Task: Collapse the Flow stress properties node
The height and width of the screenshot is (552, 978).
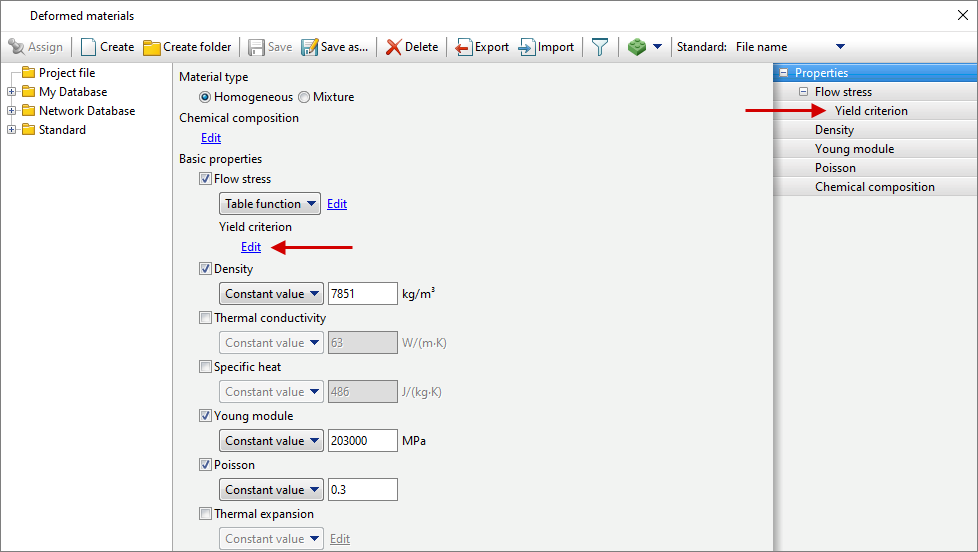Action: click(803, 92)
